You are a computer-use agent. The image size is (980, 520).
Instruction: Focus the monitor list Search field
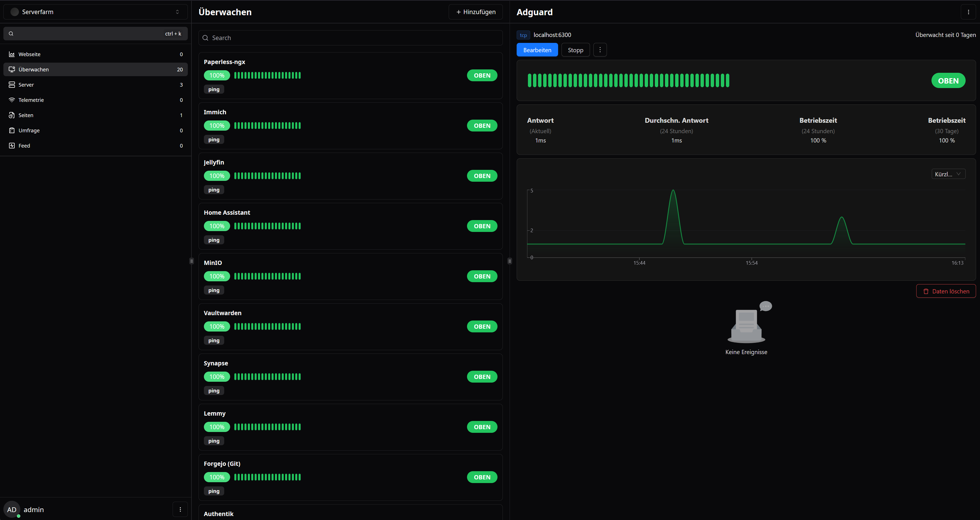350,38
